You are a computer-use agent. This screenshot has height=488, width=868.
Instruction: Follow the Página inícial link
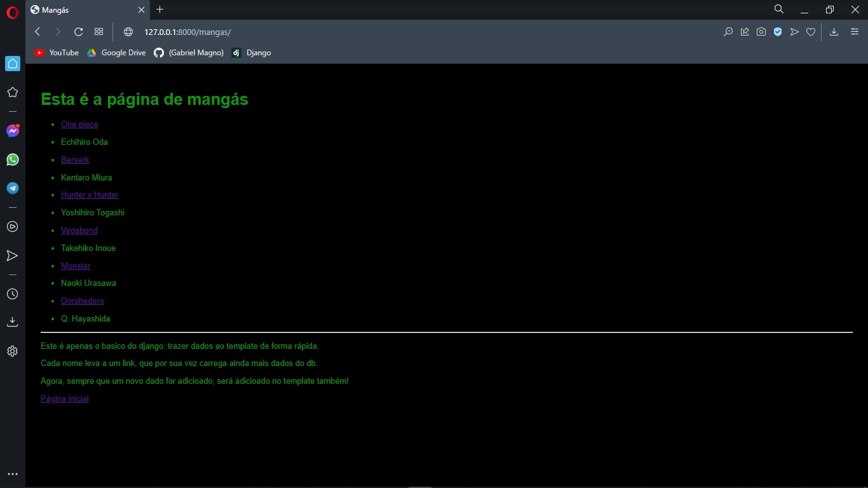[x=64, y=398]
